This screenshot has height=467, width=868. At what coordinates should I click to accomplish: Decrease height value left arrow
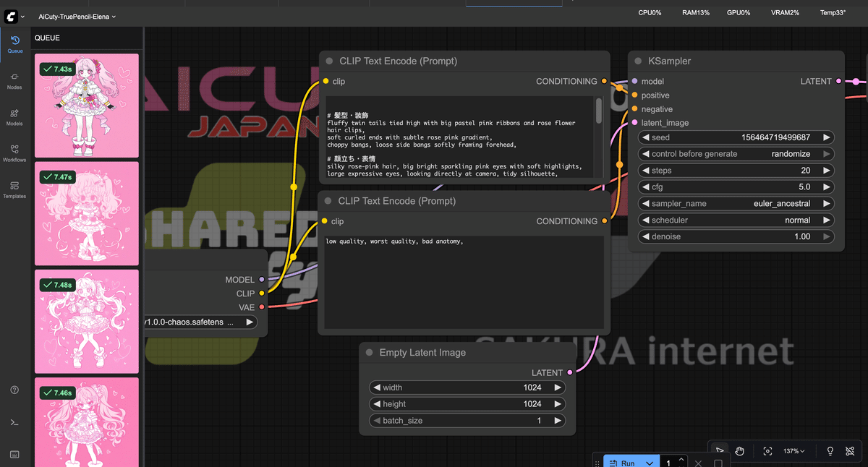click(376, 404)
